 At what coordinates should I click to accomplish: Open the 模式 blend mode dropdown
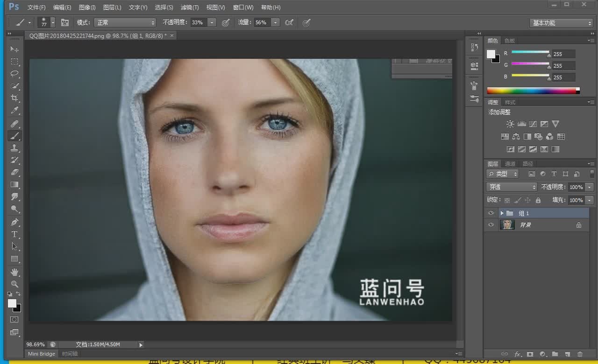tap(125, 22)
